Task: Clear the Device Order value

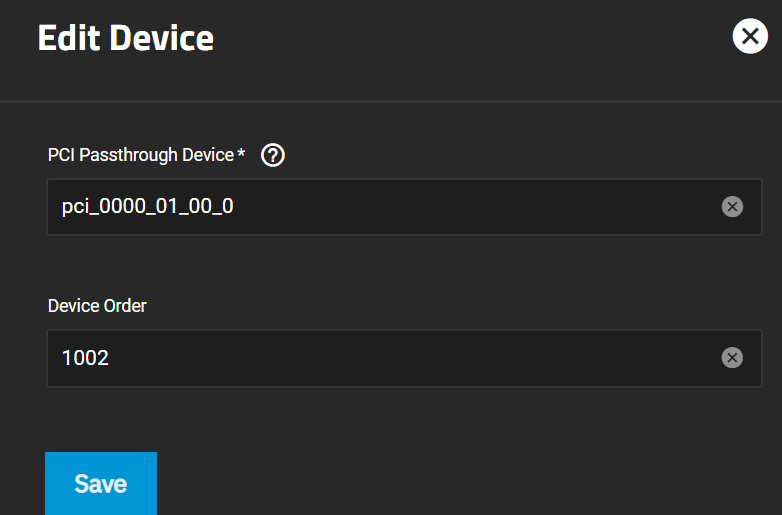Action: click(x=732, y=357)
